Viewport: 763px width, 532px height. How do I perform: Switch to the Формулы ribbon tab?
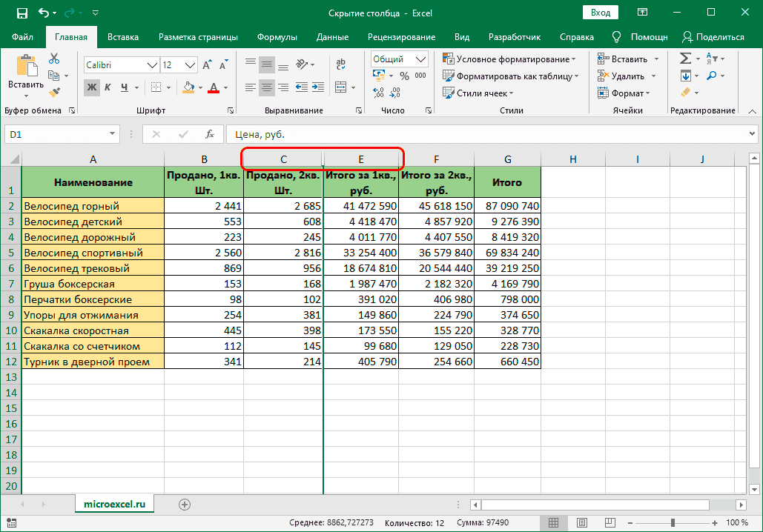(277, 36)
